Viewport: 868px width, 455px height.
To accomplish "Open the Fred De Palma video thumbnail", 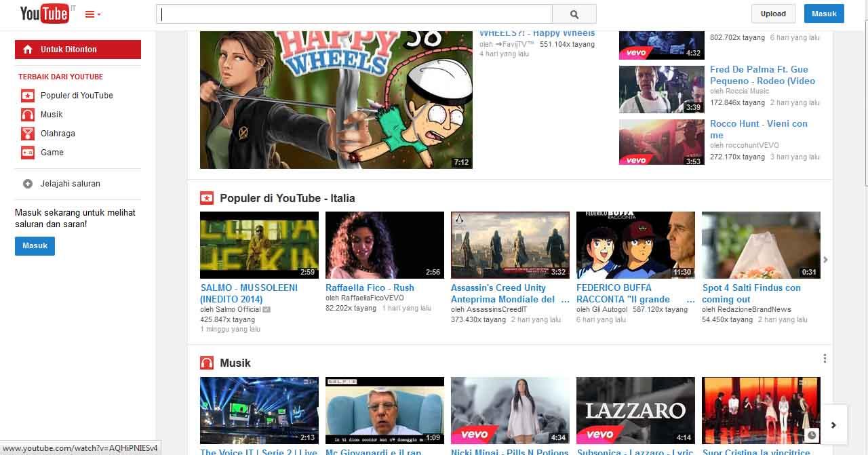I will pyautogui.click(x=661, y=89).
